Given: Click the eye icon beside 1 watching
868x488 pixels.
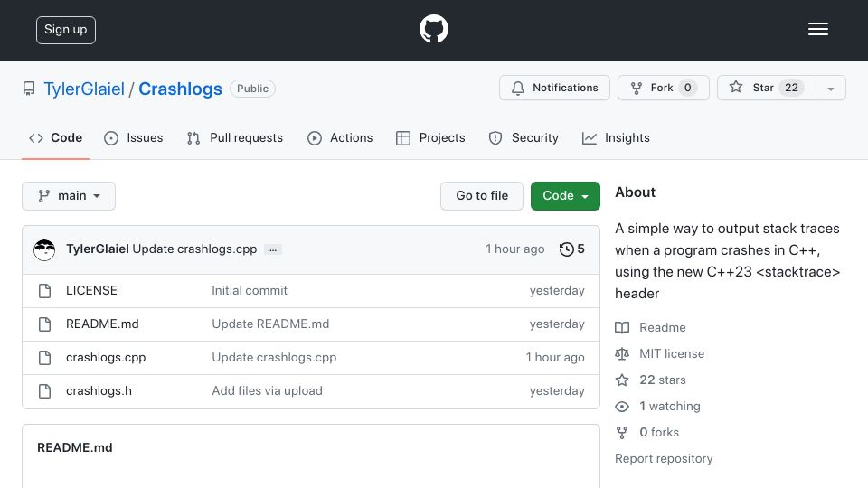Looking at the screenshot, I should click(x=622, y=407).
